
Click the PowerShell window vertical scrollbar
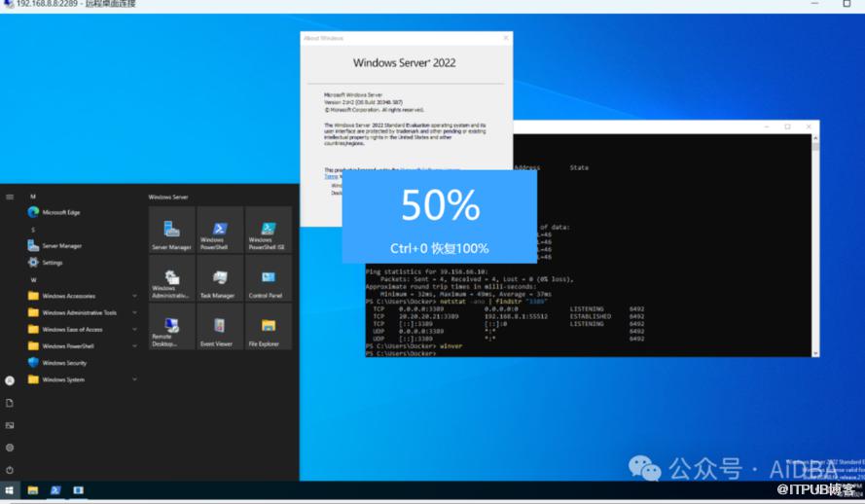pyautogui.click(x=815, y=243)
